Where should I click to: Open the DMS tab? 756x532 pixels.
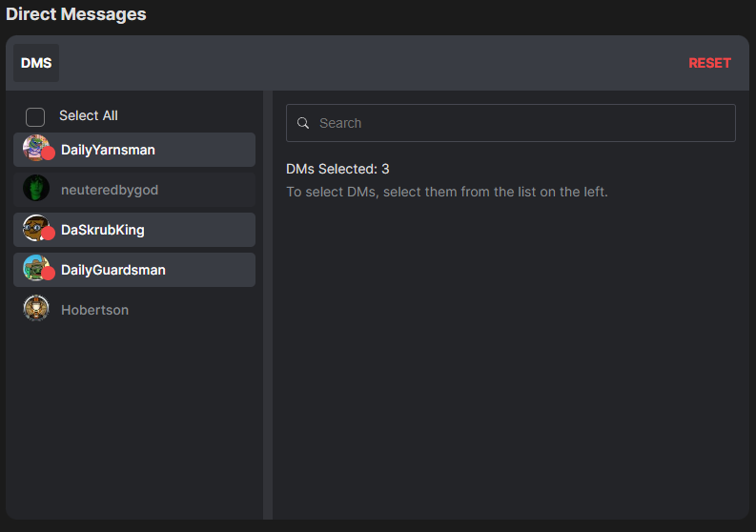click(36, 63)
